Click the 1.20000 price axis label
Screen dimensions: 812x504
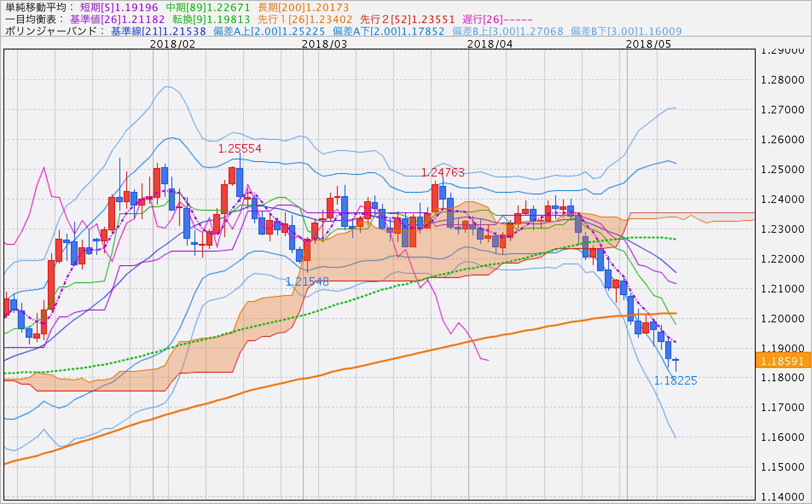point(783,319)
